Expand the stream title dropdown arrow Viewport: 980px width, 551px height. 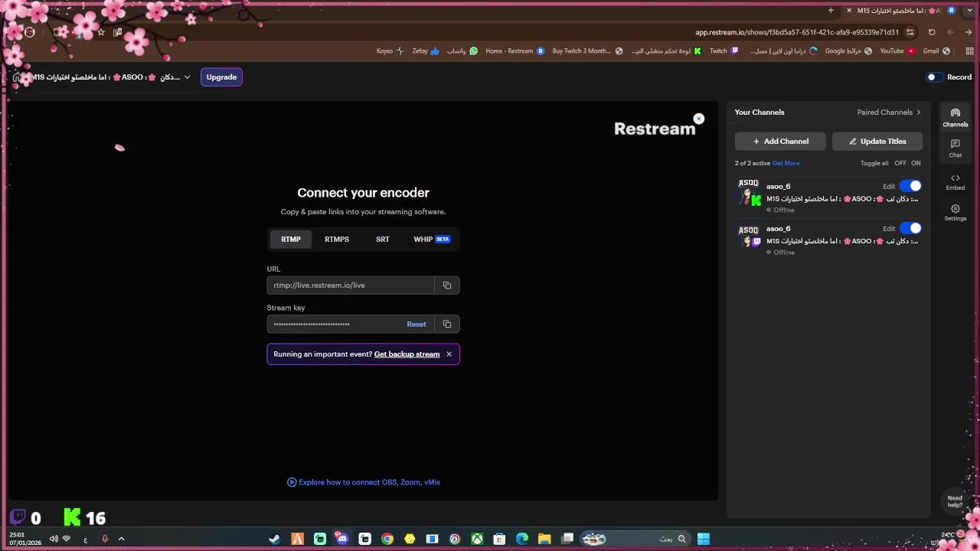187,77
